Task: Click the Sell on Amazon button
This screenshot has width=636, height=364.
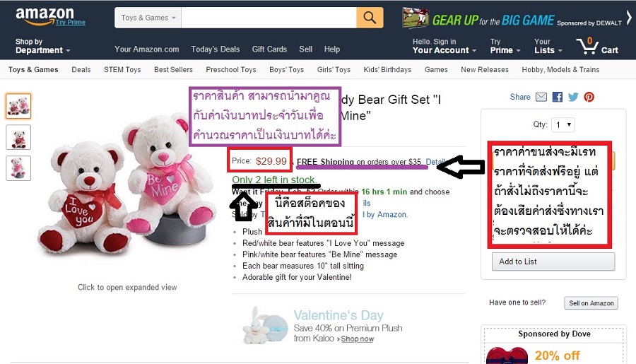Action: point(591,303)
